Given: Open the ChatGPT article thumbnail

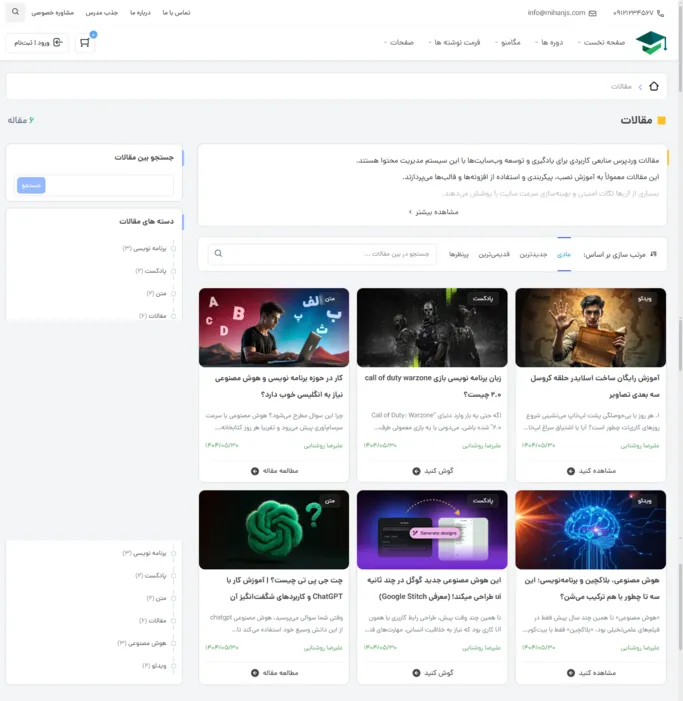Looking at the screenshot, I should tap(274, 529).
